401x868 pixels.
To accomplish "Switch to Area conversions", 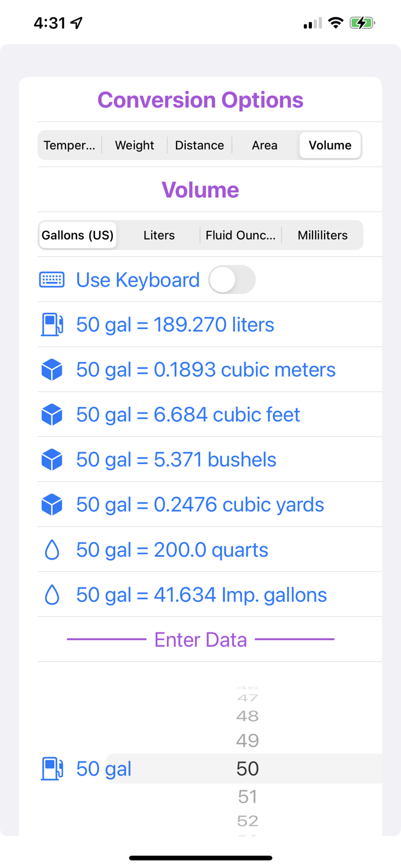I will pos(264,145).
